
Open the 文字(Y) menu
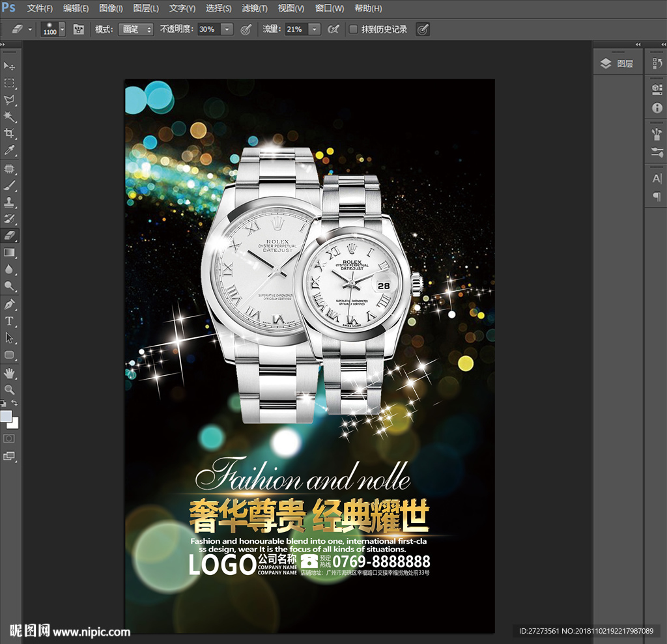182,8
